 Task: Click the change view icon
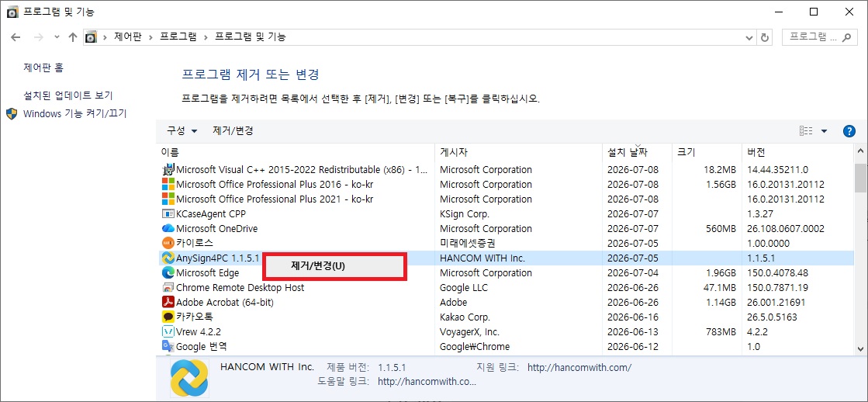click(806, 131)
